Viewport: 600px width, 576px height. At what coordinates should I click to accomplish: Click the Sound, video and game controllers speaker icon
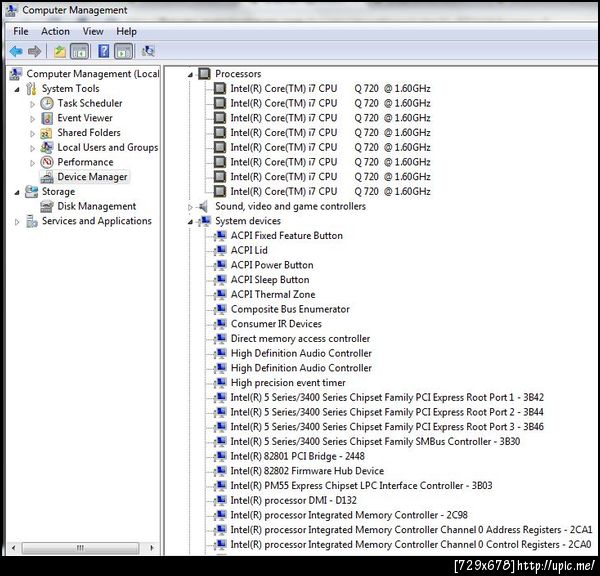(203, 207)
